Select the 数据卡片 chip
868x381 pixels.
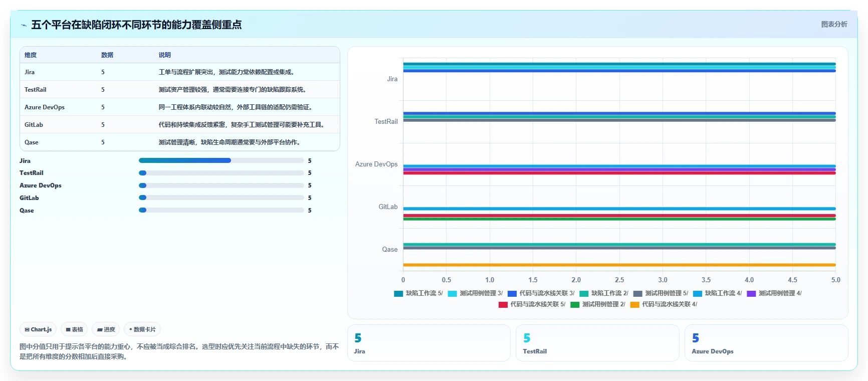coord(142,329)
